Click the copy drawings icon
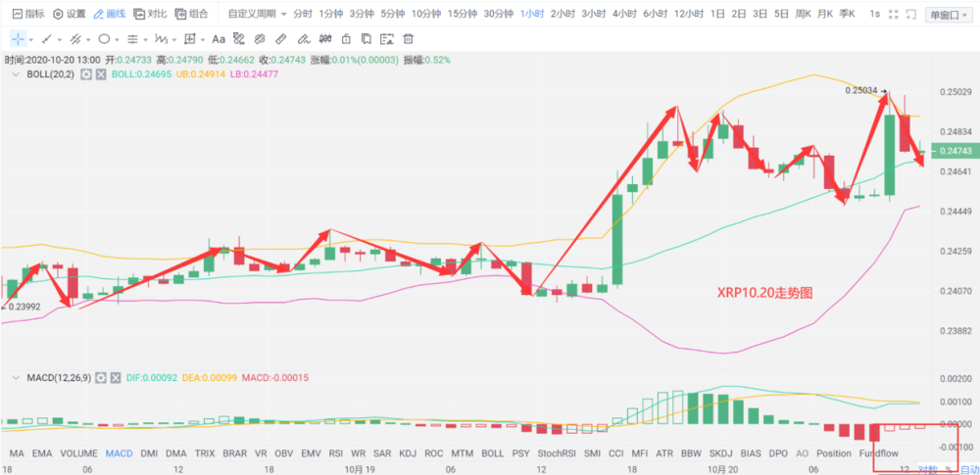Image resolution: width=980 pixels, height=475 pixels. click(367, 39)
